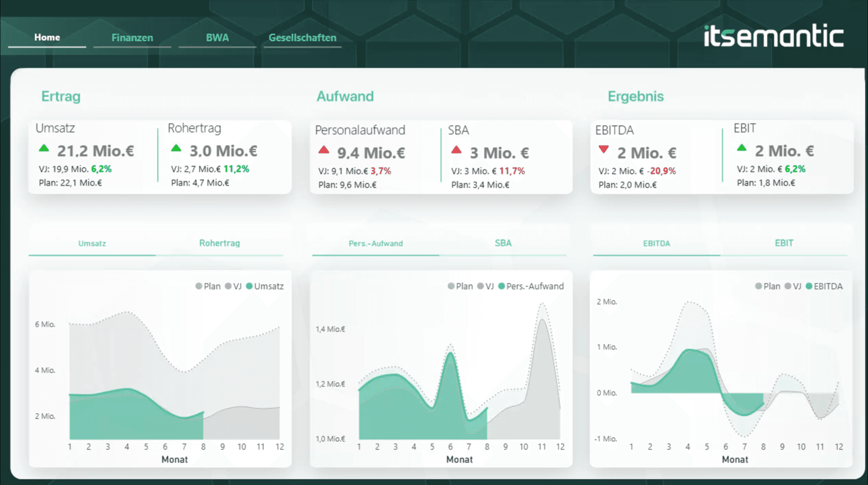The image size is (868, 485).
Task: Switch to the Finanzen tab
Action: coord(132,37)
